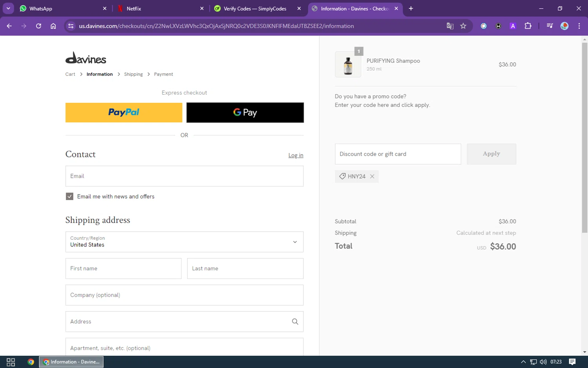Focus the Discount code or gift card field
The height and width of the screenshot is (368, 588).
[x=398, y=154]
